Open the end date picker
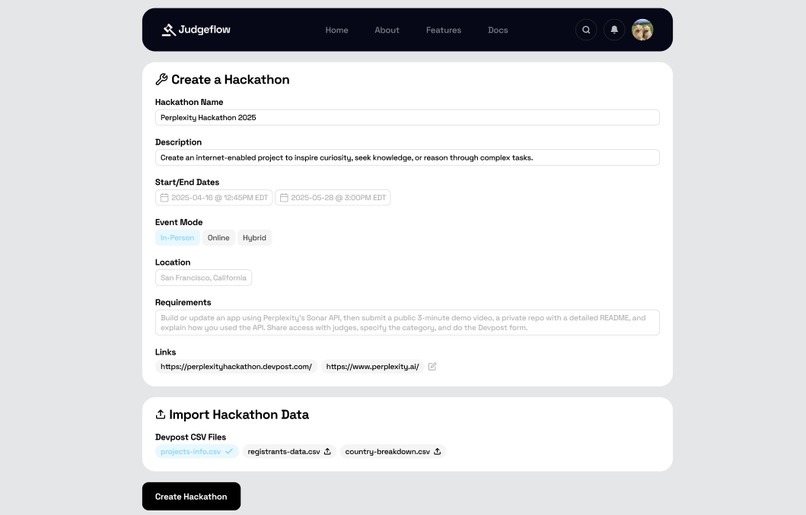 [333, 197]
